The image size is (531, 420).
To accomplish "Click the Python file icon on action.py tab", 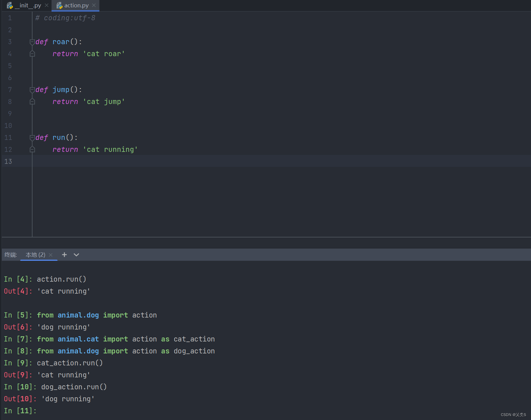I will pyautogui.click(x=60, y=5).
